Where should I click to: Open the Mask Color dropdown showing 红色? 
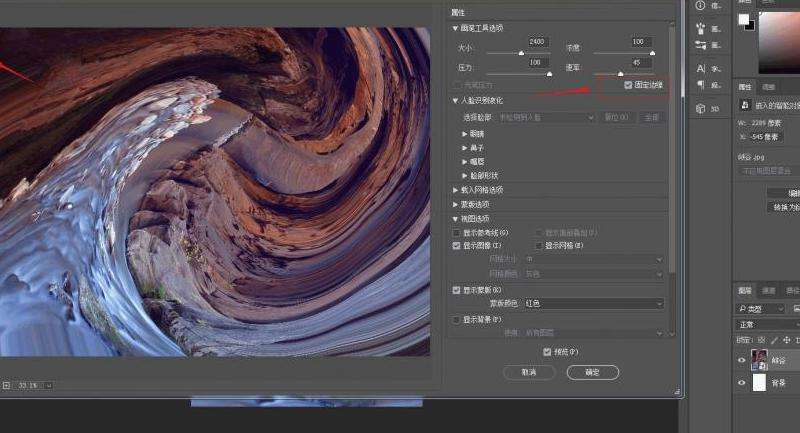594,303
